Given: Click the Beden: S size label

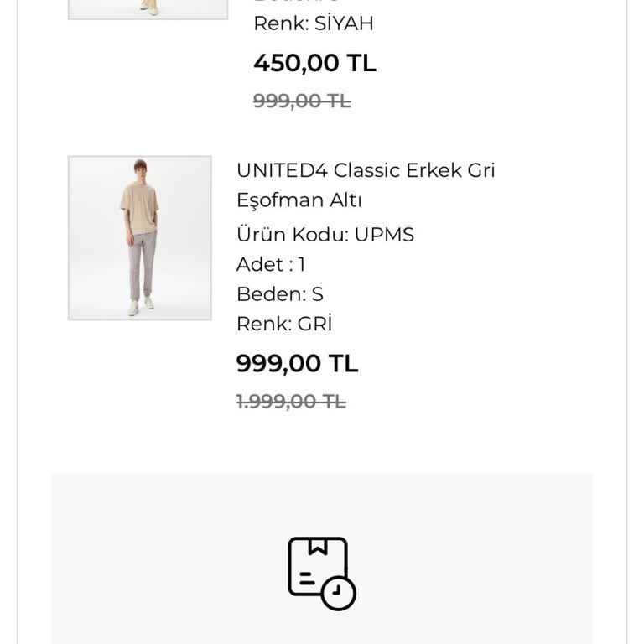Looking at the screenshot, I should tap(280, 294).
